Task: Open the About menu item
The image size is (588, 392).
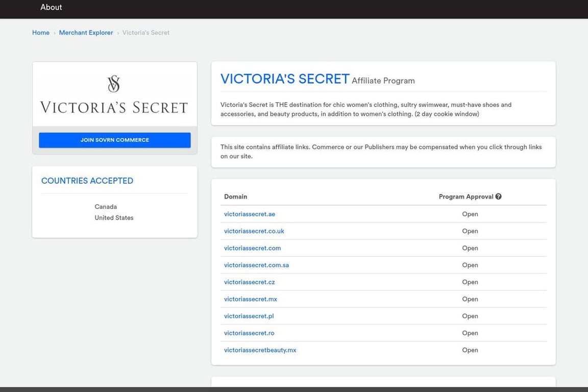Action: [51, 7]
